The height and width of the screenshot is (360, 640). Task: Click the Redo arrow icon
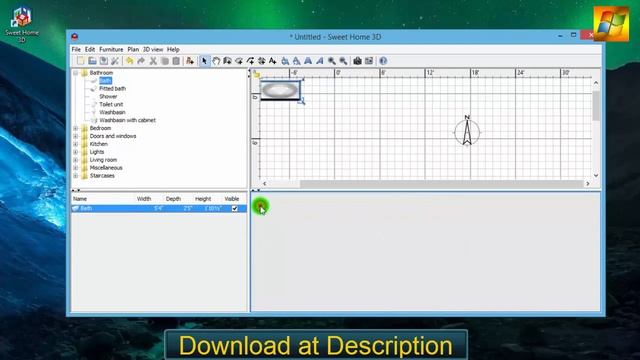point(141,61)
